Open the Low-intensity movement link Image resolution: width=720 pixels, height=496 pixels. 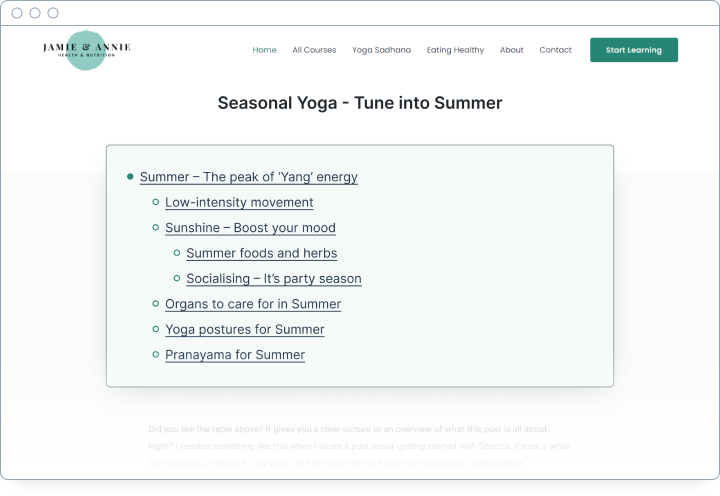(239, 202)
